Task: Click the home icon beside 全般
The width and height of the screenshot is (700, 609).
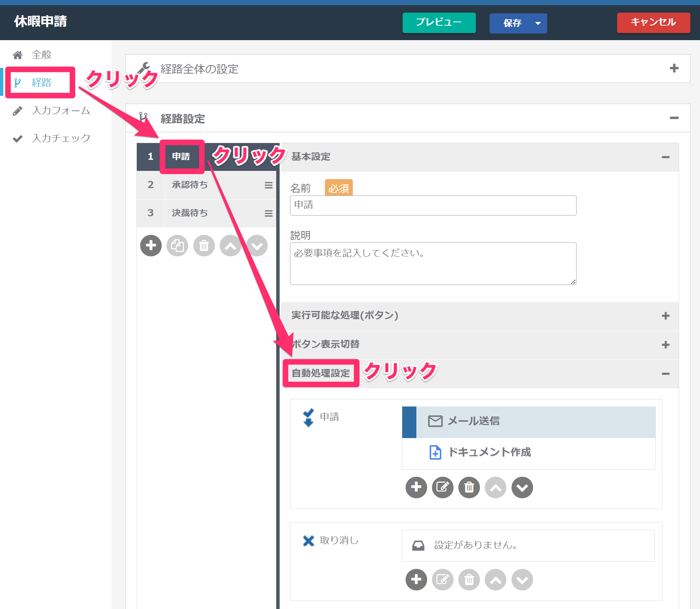Action: point(17,55)
